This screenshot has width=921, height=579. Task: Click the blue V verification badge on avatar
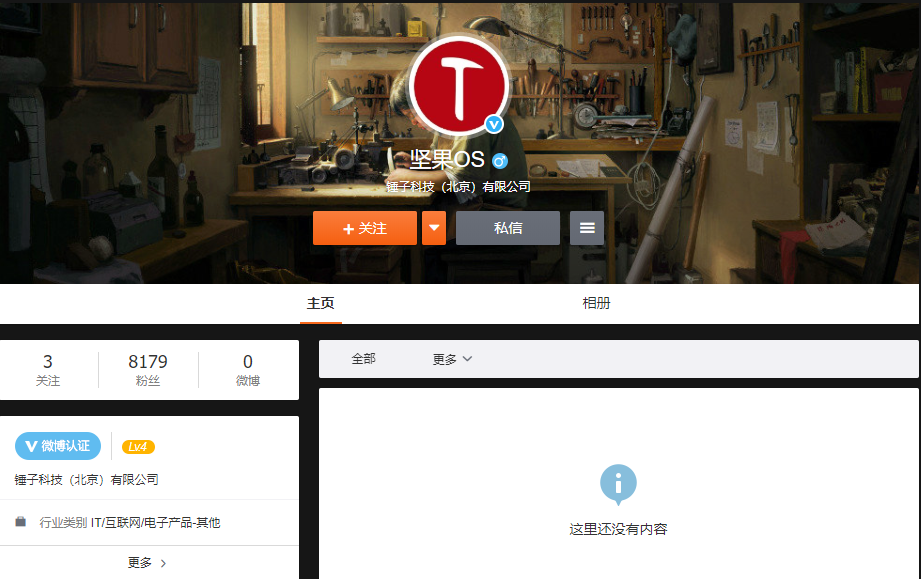(x=494, y=124)
